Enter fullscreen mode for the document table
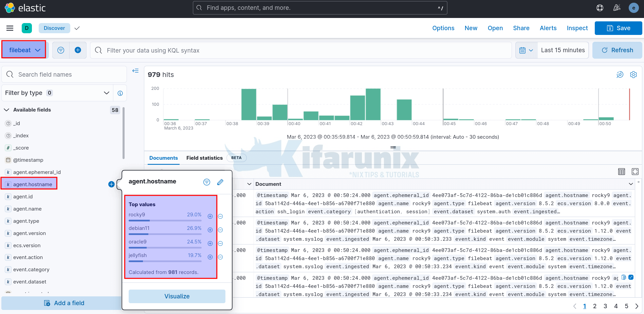The width and height of the screenshot is (644, 314). point(635,172)
